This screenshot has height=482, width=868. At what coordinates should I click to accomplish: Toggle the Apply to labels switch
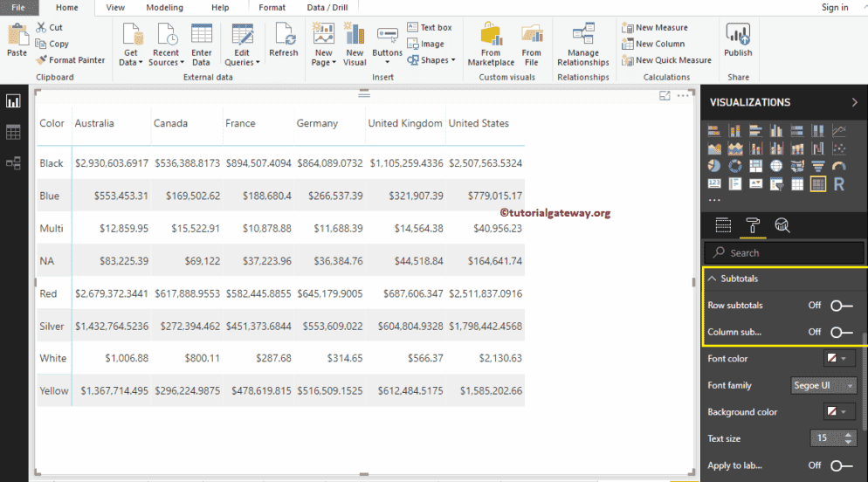point(841,465)
